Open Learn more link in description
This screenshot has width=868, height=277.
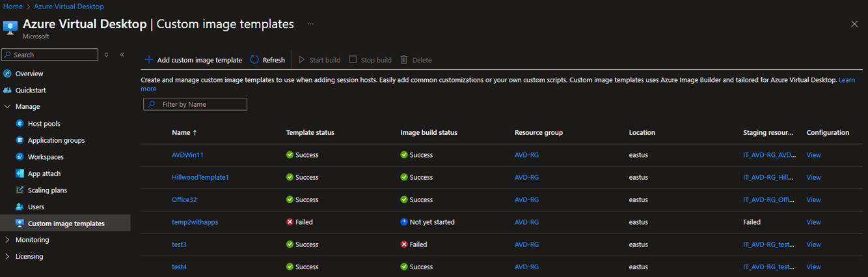click(847, 80)
